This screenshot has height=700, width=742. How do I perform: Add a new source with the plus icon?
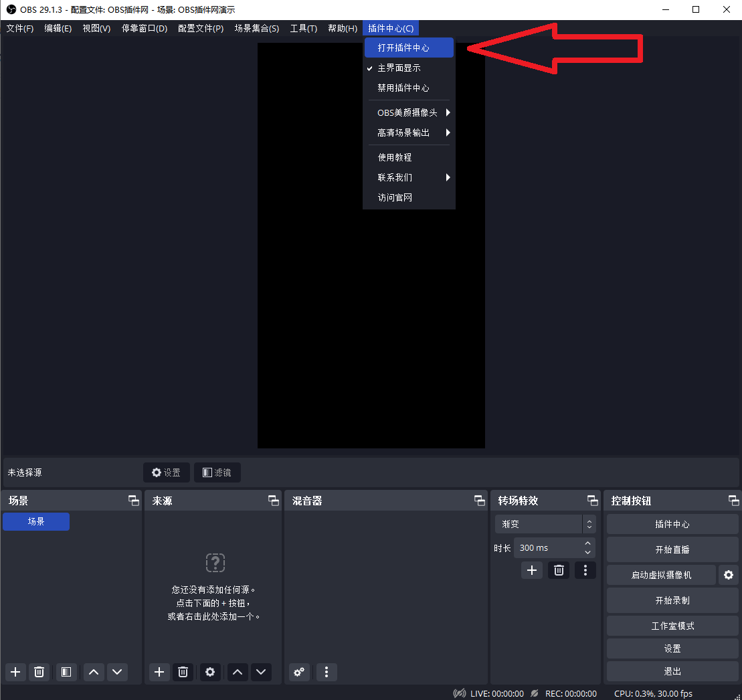tap(159, 672)
